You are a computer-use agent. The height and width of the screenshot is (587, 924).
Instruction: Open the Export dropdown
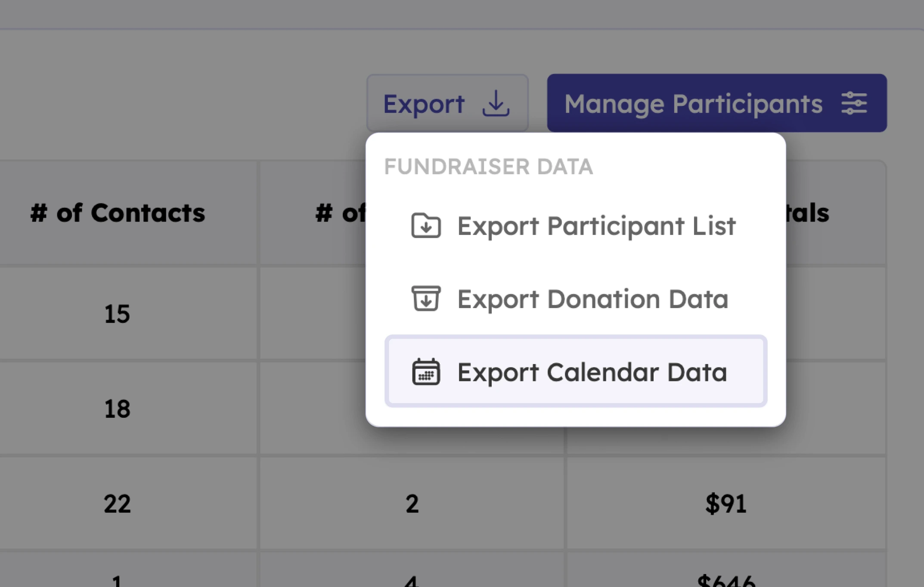pos(448,103)
